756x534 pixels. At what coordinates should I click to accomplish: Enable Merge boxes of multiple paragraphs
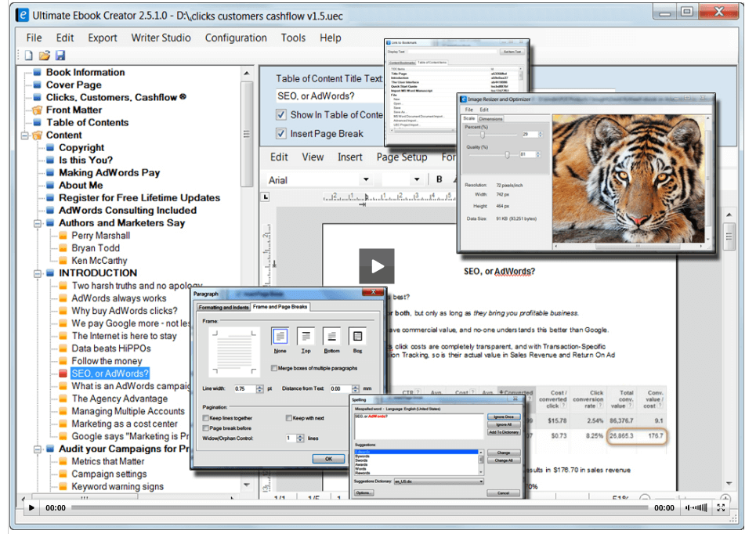(x=274, y=368)
